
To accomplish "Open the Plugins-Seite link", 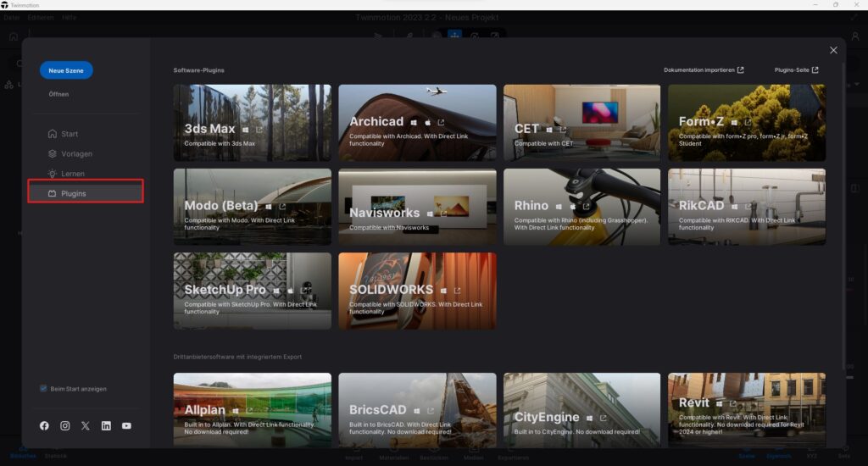I will point(796,70).
